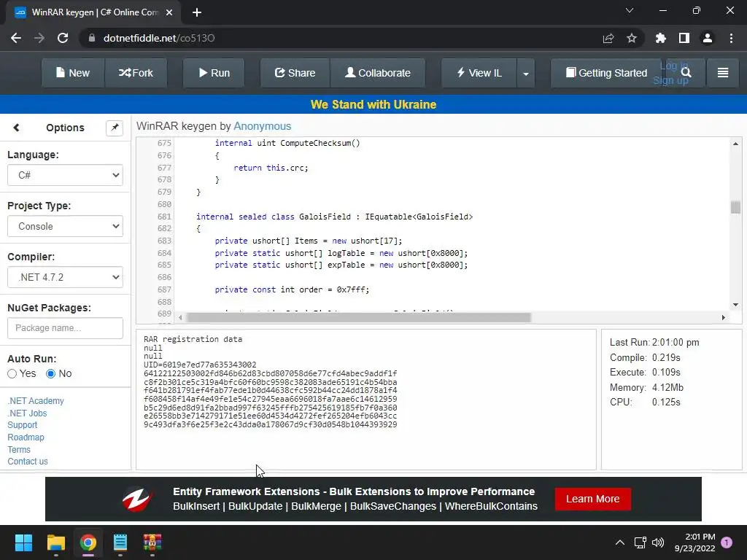747x560 pixels.
Task: Click the notification badge icon
Action: 727,542
